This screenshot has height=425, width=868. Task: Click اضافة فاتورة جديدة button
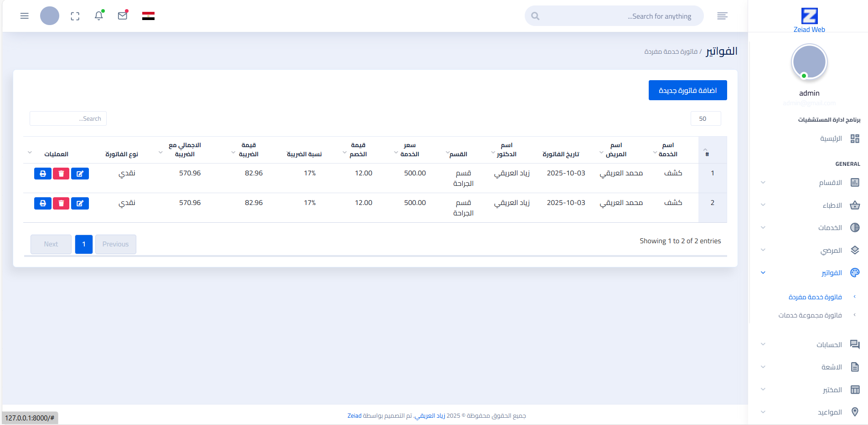click(687, 90)
